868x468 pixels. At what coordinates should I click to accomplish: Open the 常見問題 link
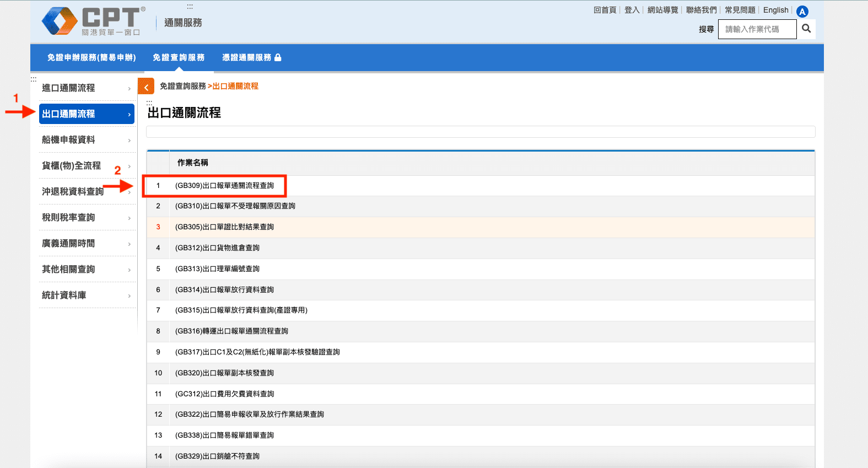(x=740, y=10)
